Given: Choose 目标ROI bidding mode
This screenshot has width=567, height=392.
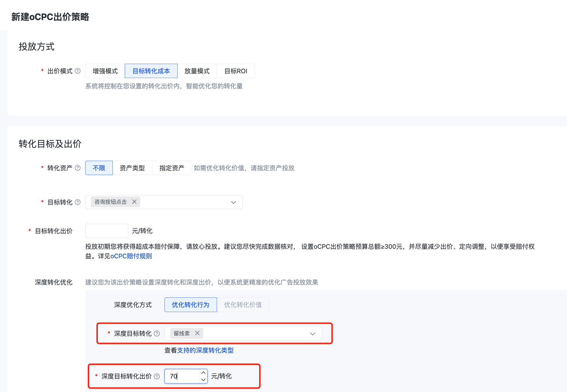Looking at the screenshot, I should [x=236, y=71].
